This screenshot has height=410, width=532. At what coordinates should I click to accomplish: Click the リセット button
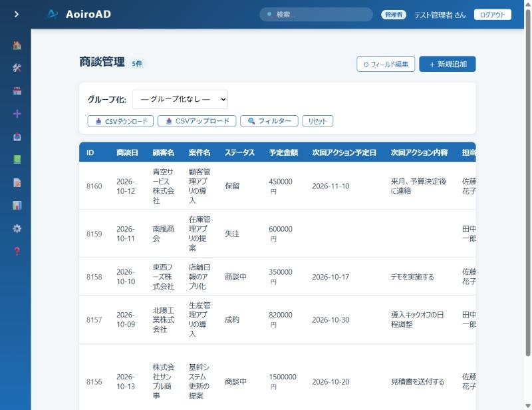pos(318,121)
